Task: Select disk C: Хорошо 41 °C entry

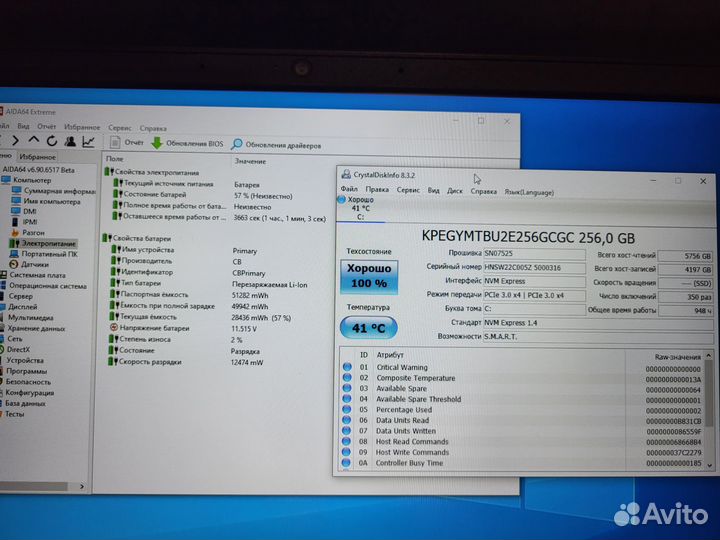Action: (359, 208)
